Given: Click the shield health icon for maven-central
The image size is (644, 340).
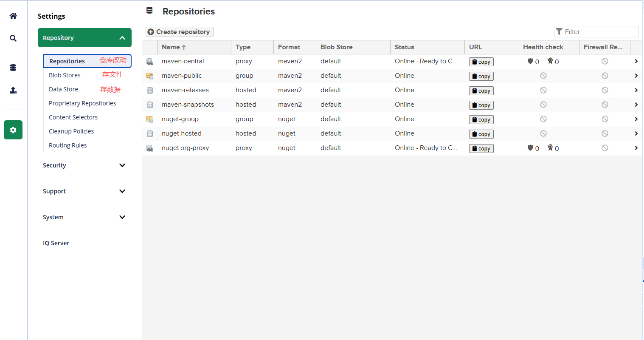Looking at the screenshot, I should [530, 61].
